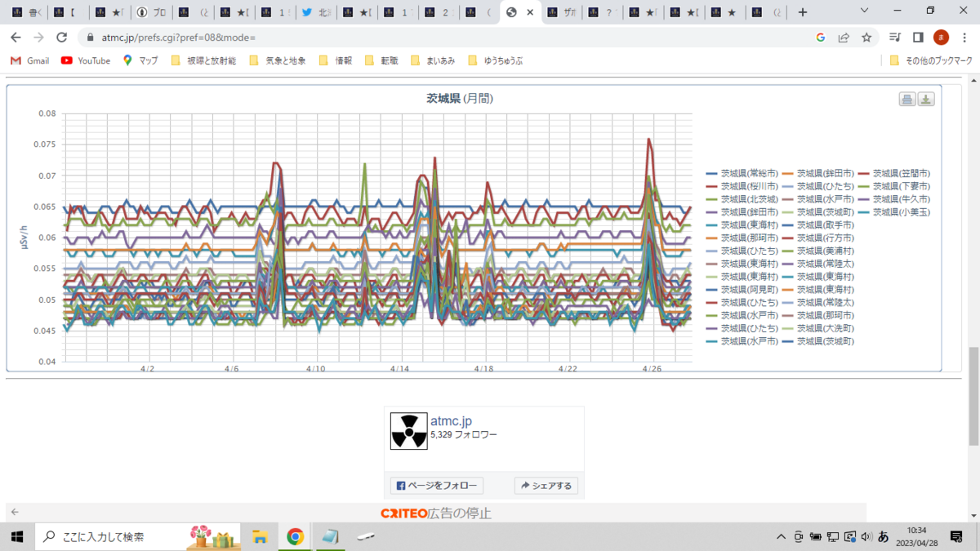This screenshot has height=551, width=980.
Task: Open the share this page icon
Action: (x=844, y=38)
